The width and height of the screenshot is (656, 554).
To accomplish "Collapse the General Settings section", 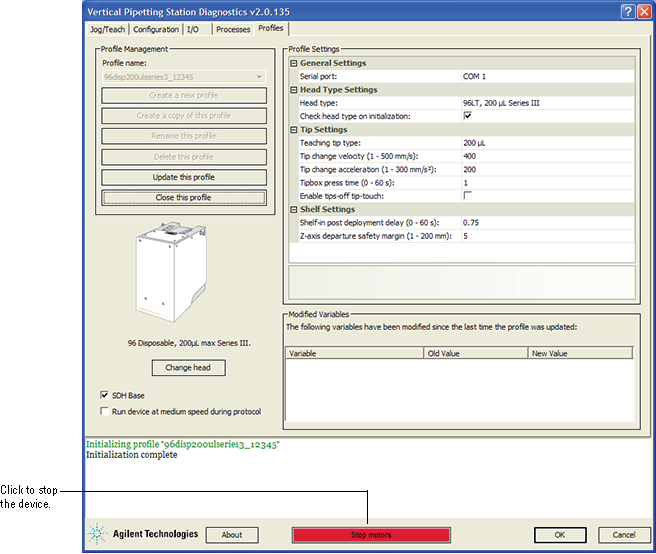I will [295, 63].
